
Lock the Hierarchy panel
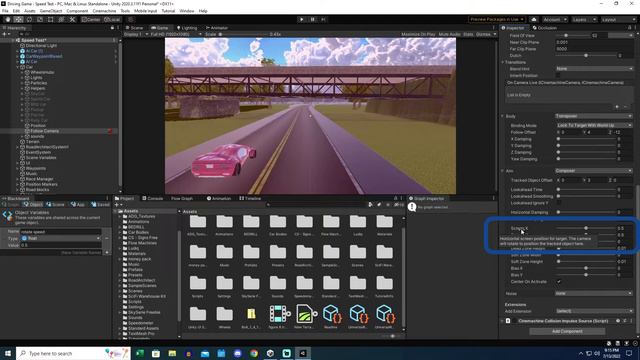112,28
